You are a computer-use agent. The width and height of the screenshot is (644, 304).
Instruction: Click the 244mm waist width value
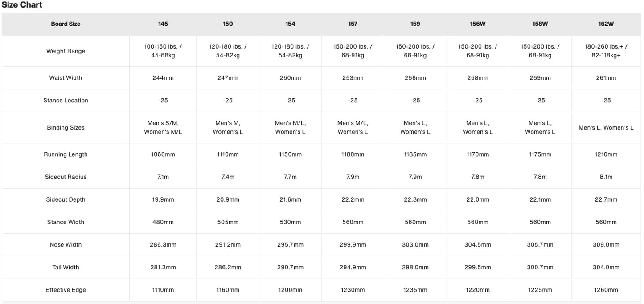point(163,78)
